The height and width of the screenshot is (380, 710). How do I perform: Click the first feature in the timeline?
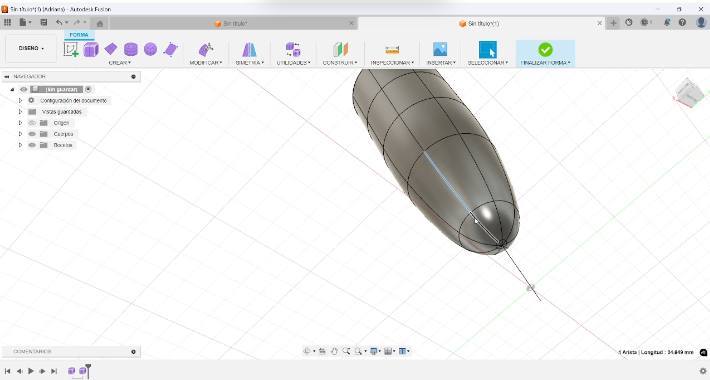[72, 371]
